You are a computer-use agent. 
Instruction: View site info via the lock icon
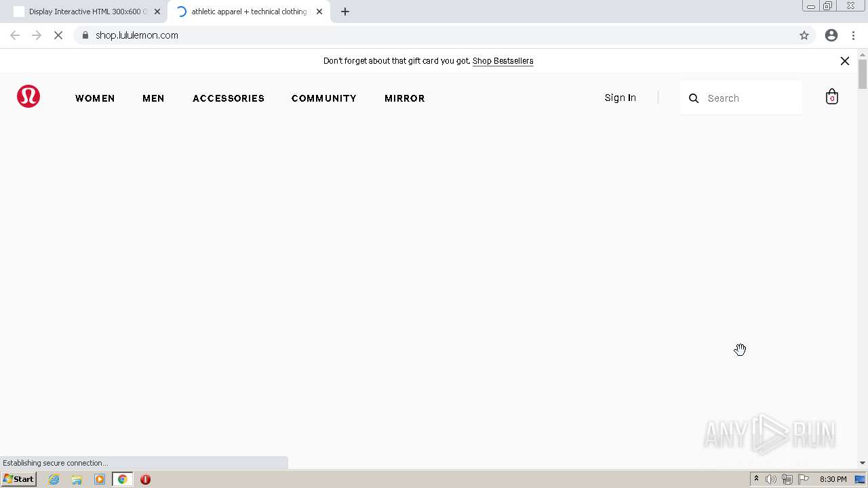tap(85, 35)
